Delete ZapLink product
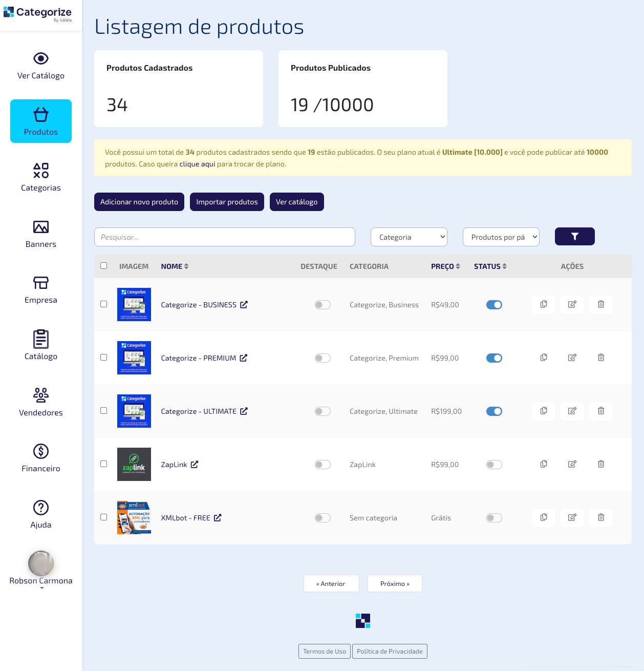The width and height of the screenshot is (644, 671). (x=601, y=464)
